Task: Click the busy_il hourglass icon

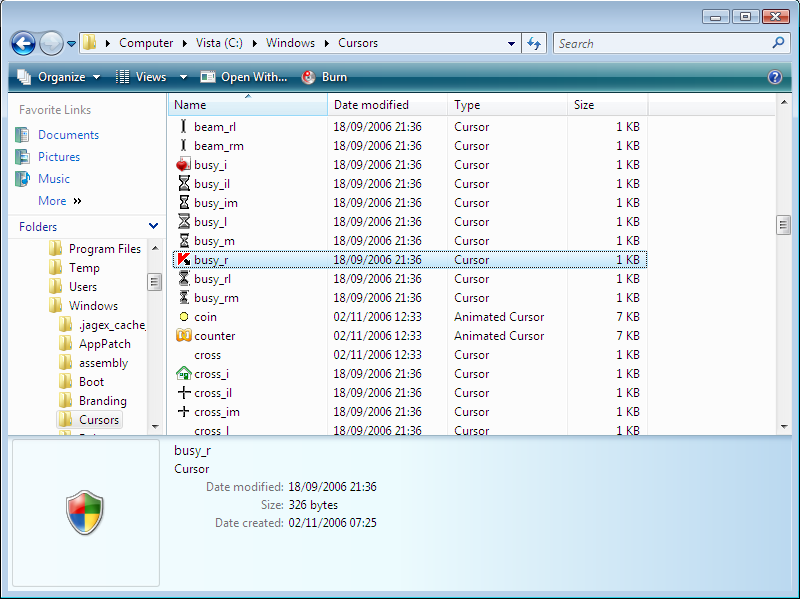Action: [184, 184]
